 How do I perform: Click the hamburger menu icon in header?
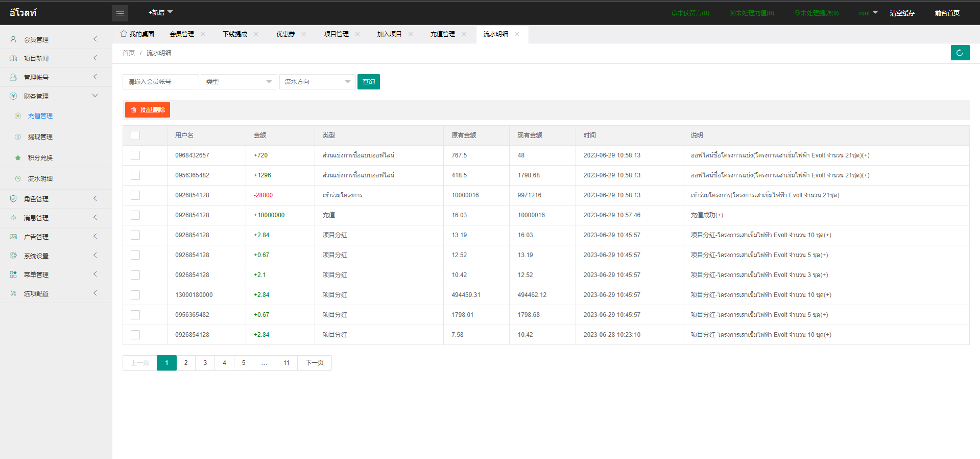click(x=120, y=13)
